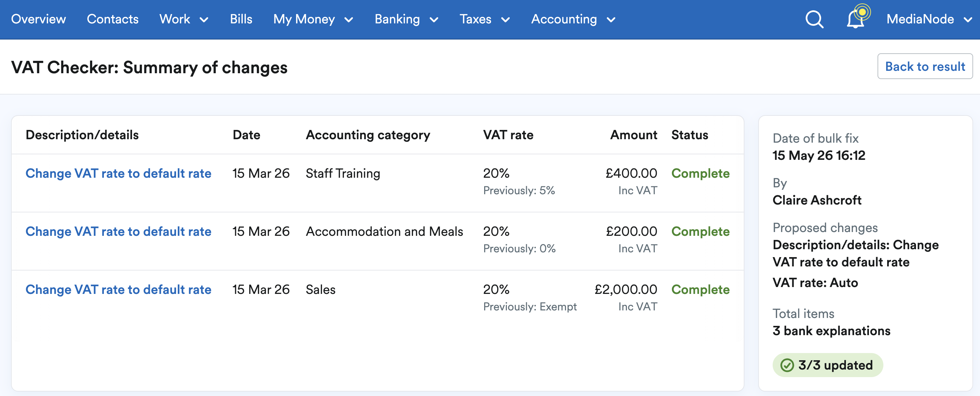Screen dimensions: 980x396
Task: Click the Back to result button
Action: [x=925, y=66]
